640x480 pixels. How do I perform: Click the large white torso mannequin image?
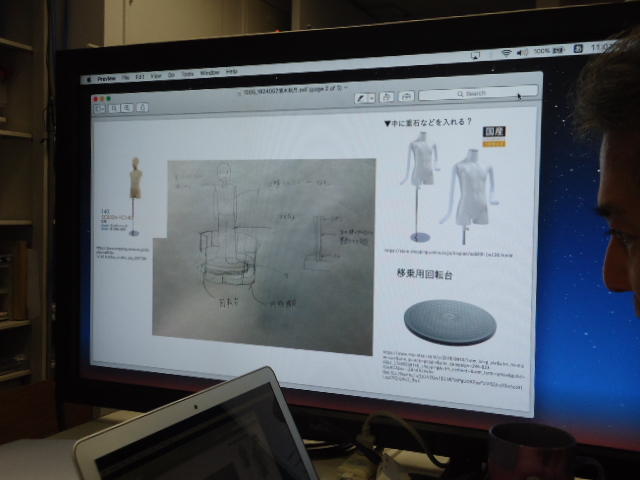coord(469,196)
